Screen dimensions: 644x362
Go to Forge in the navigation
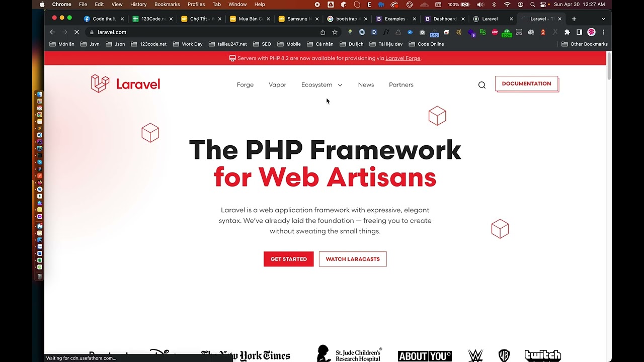pyautogui.click(x=245, y=85)
